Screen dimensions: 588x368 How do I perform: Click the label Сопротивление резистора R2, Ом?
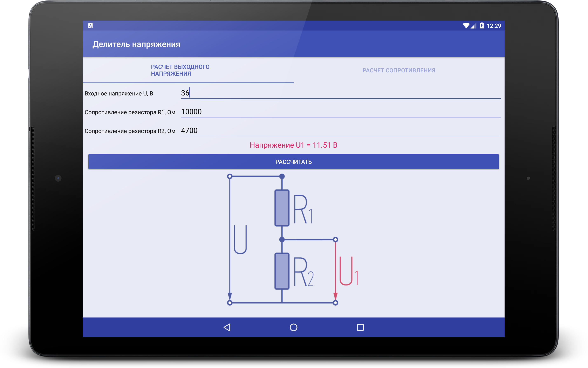(130, 131)
